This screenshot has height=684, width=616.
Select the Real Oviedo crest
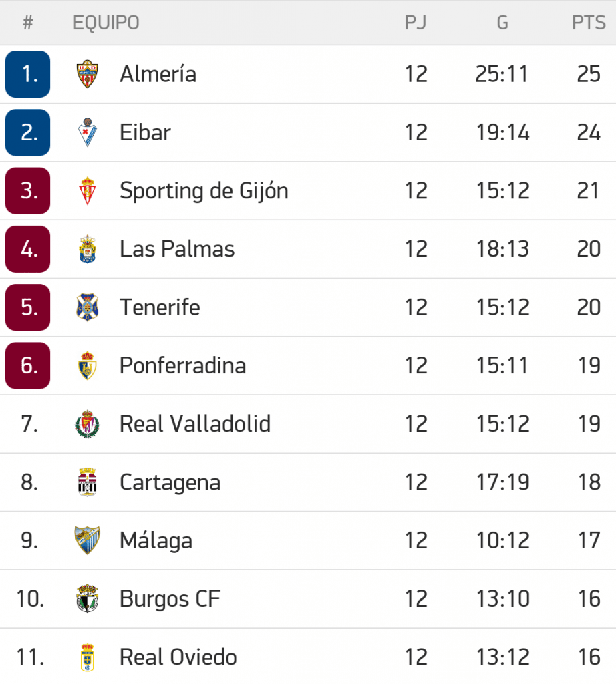coord(88,657)
